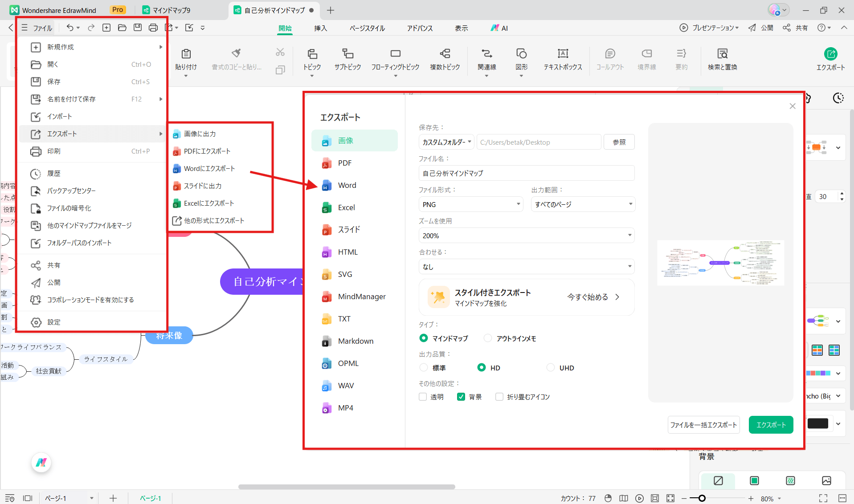This screenshot has width=854, height=504.
Task: Open the 合わせる なし dropdown
Action: pos(527,267)
